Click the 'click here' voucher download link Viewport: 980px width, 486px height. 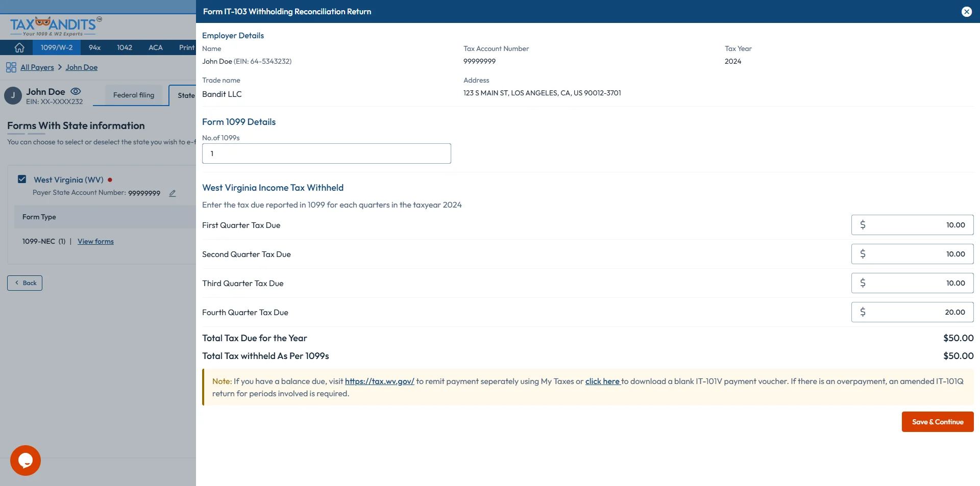pos(602,381)
